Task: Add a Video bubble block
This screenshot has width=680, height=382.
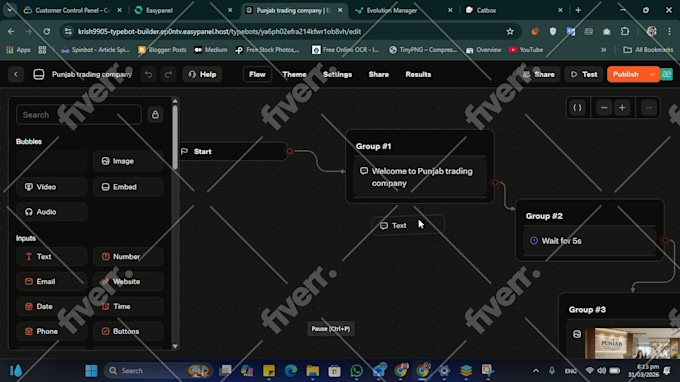Action: (52, 187)
